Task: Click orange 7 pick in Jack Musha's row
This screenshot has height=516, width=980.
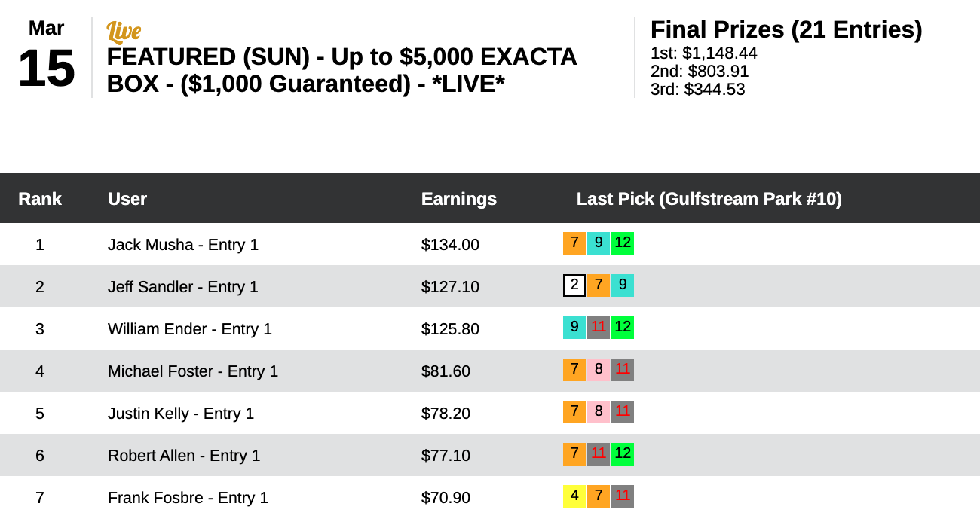Action: [574, 243]
